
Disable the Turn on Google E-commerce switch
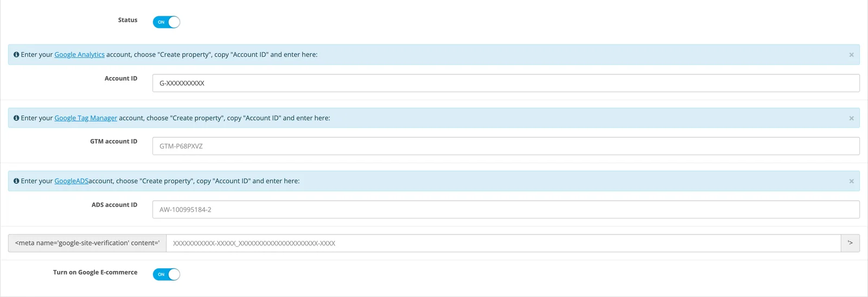click(166, 274)
